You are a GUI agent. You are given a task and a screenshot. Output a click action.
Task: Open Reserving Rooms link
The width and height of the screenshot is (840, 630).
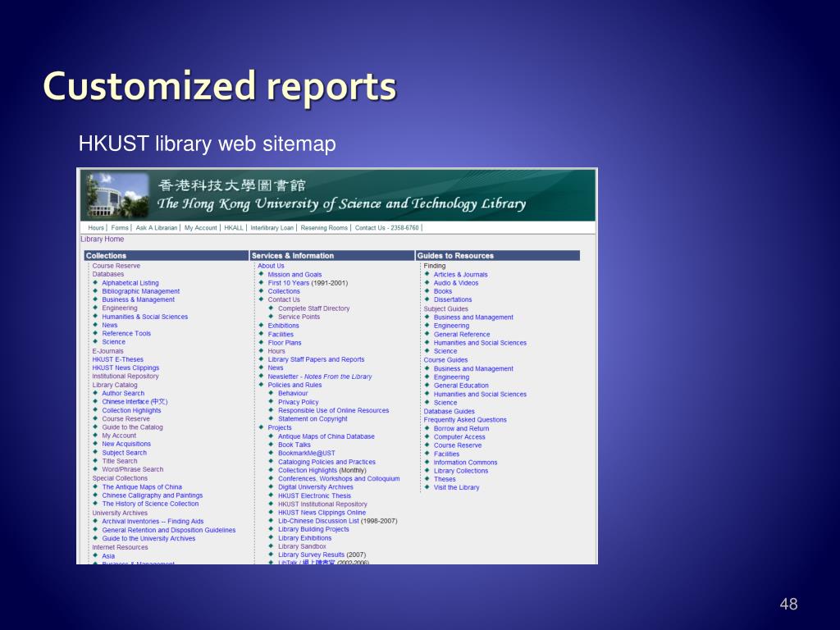[x=324, y=228]
